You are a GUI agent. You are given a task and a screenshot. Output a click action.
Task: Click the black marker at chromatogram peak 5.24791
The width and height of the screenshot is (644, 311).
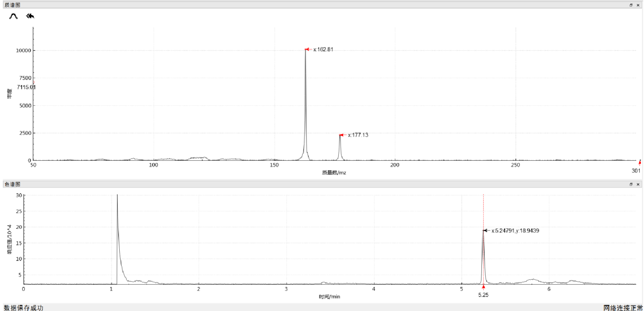485,230
